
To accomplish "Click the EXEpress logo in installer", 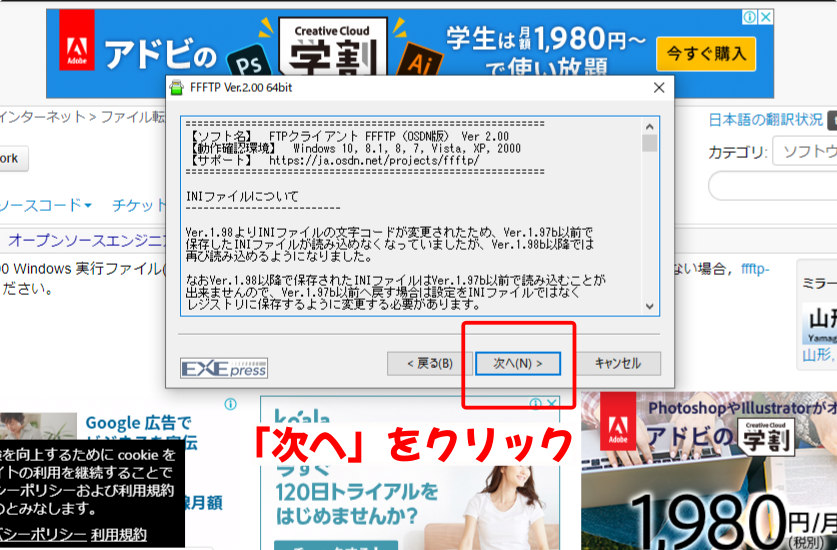I will pyautogui.click(x=224, y=368).
